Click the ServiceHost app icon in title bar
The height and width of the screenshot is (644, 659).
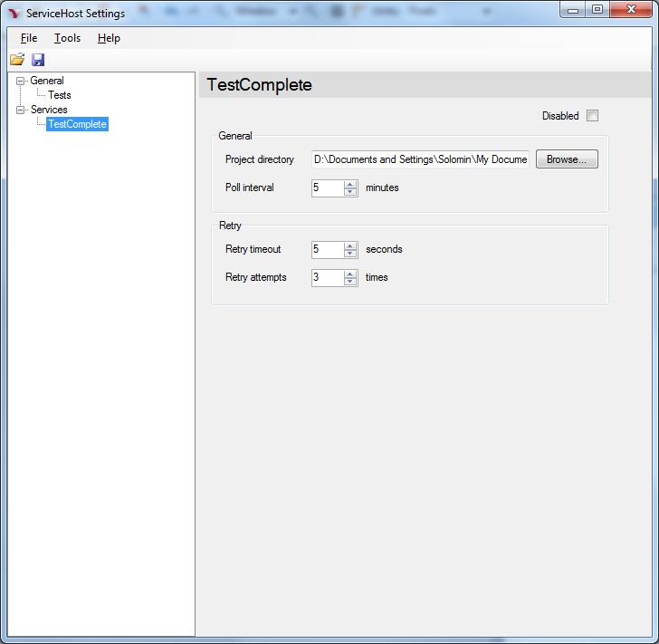tap(14, 14)
